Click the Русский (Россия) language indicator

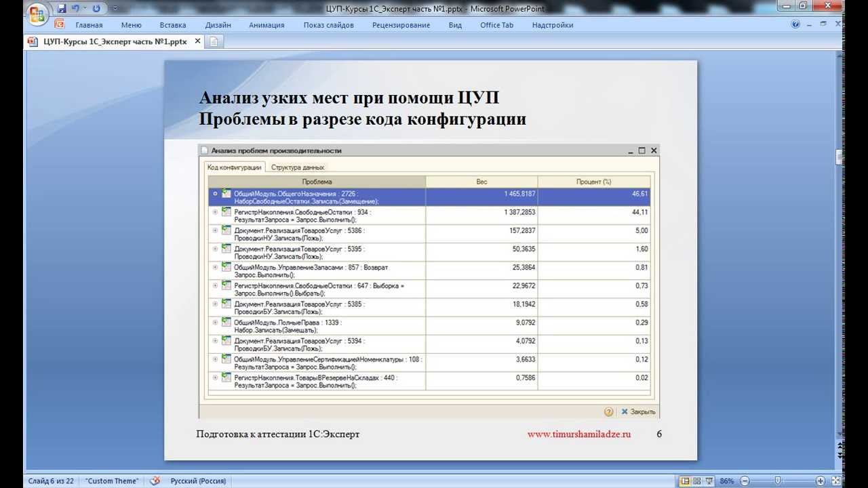click(x=198, y=481)
